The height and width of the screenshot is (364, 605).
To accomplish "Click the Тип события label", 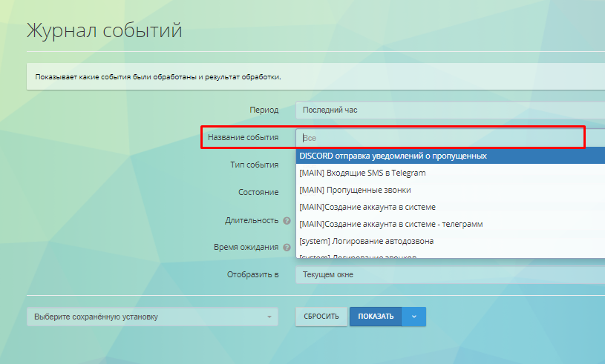I will click(254, 165).
